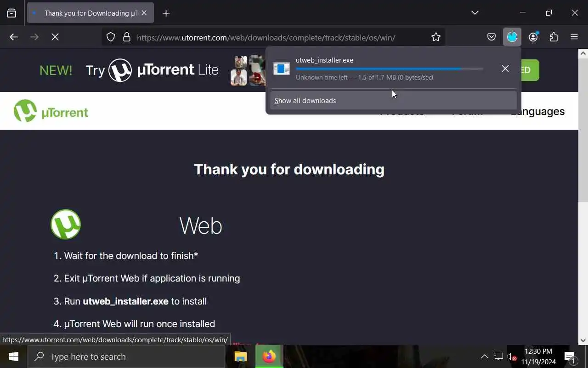
Task: Click the muted volume tray icon
Action: pos(512,356)
